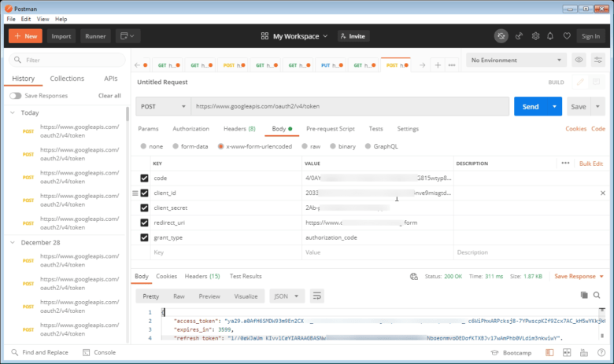This screenshot has width=614, height=364.
Task: Uncheck the client_id parameter checkbox
Action: (144, 193)
